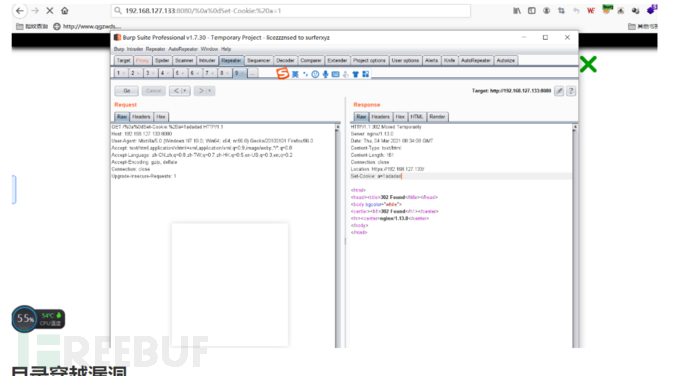
Task: Open history dropdown next to < button
Action: coord(186,91)
